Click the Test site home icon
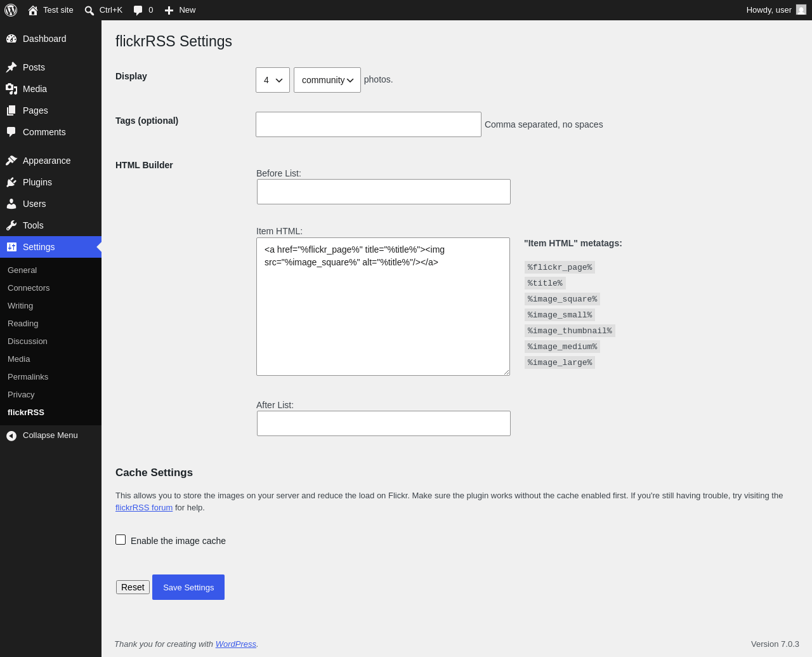This screenshot has height=657, width=812. coord(33,10)
